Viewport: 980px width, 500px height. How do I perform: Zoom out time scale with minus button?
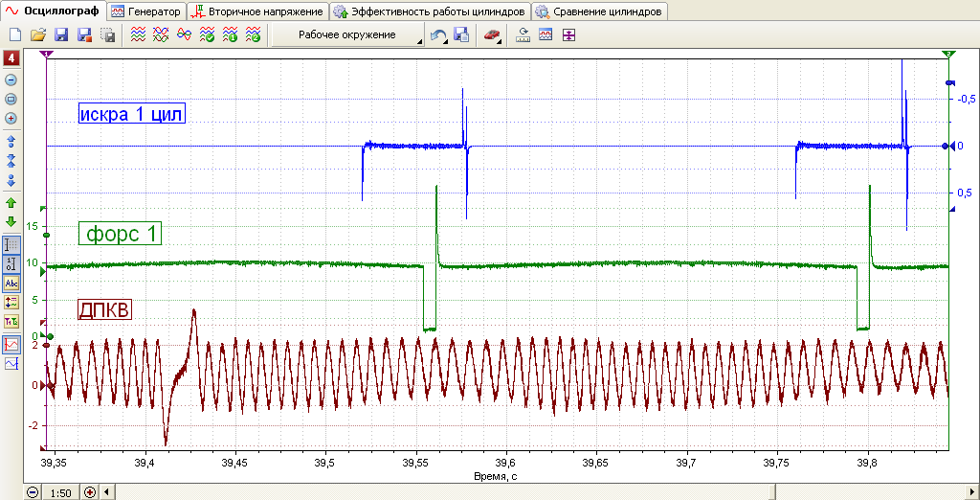[x=33, y=492]
